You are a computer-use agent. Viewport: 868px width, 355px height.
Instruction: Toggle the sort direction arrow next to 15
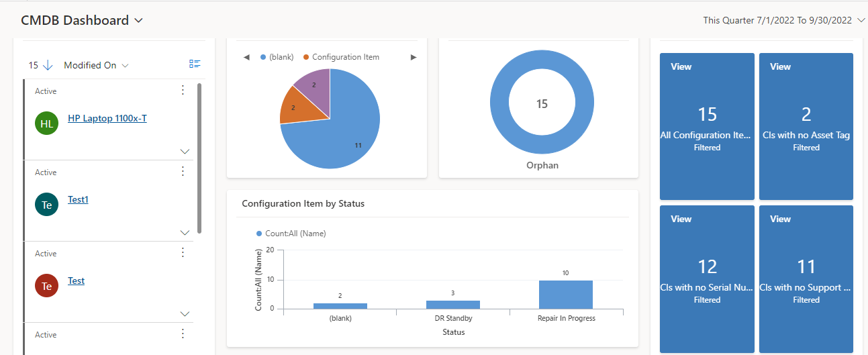click(48, 65)
